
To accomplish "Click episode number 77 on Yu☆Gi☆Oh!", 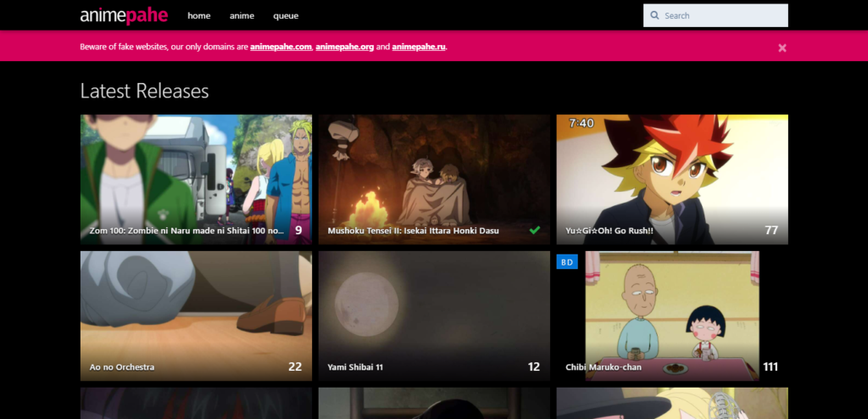I will [x=771, y=230].
